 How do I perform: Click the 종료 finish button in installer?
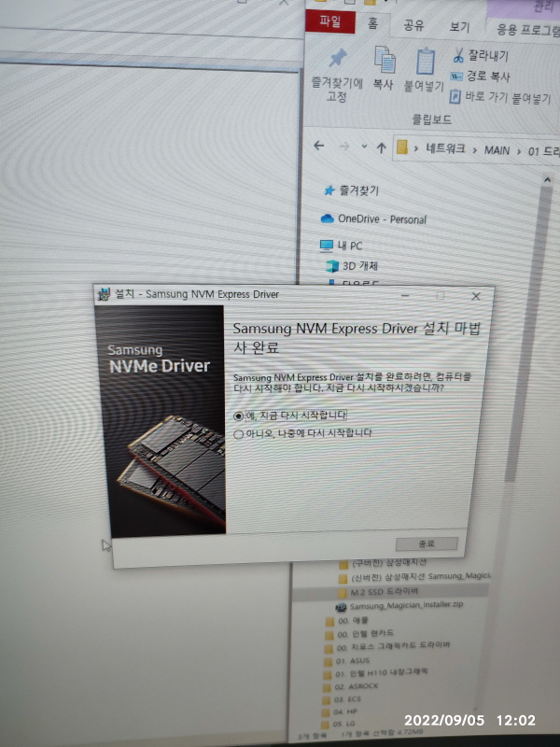[427, 543]
